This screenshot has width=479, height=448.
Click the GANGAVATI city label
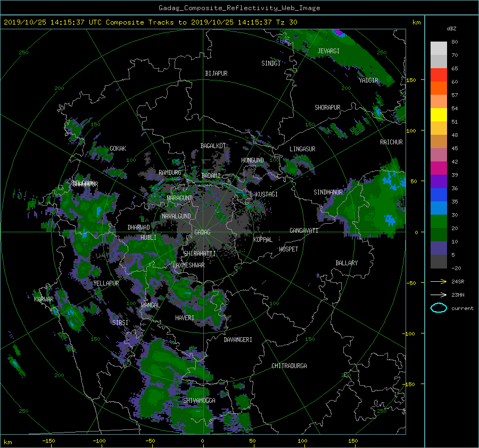tap(304, 231)
